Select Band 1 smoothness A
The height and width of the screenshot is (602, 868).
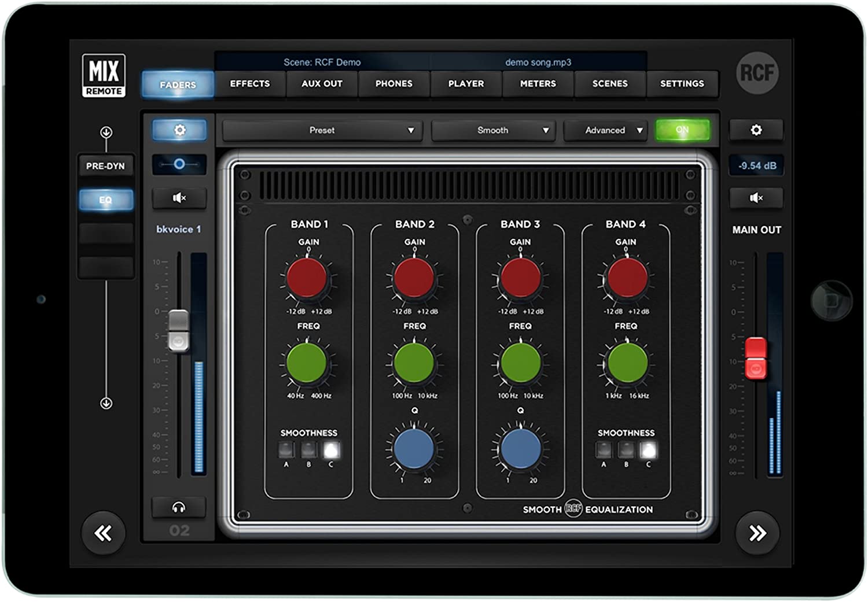tap(286, 449)
